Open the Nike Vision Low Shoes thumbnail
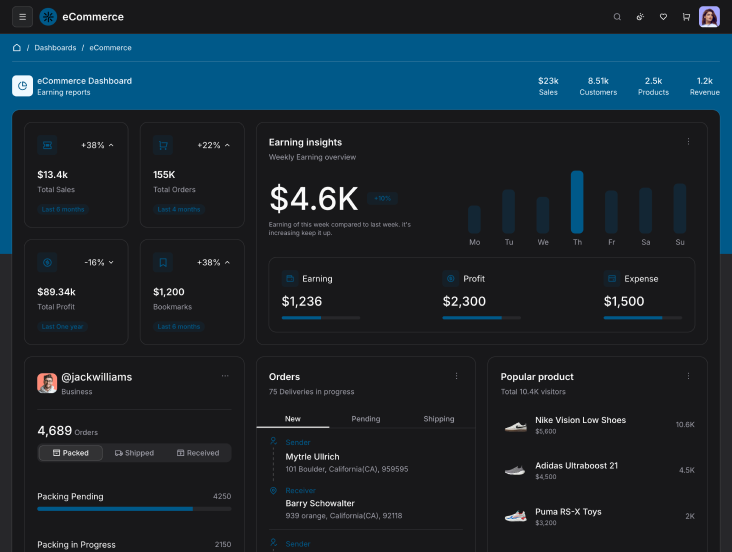 pyautogui.click(x=516, y=425)
